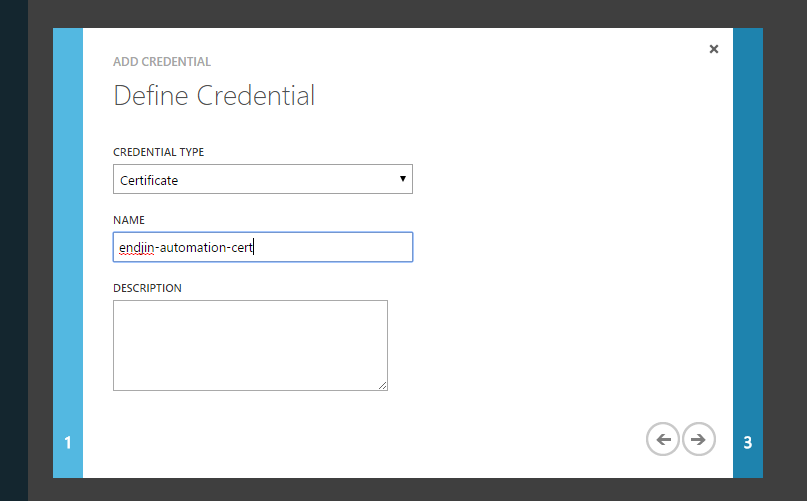The height and width of the screenshot is (501, 807).
Task: Click inside the Description text area
Action: coord(250,345)
